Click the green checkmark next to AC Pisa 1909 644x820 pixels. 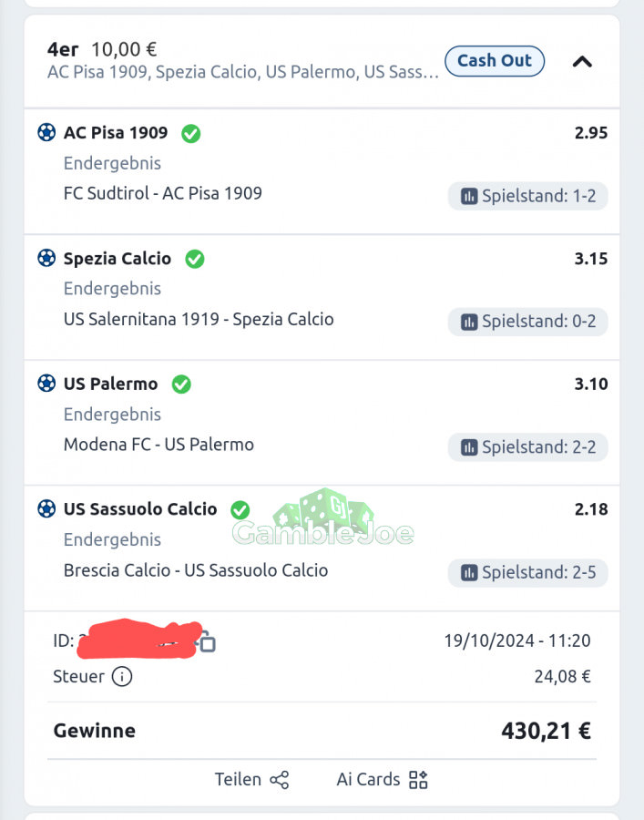[x=190, y=133]
